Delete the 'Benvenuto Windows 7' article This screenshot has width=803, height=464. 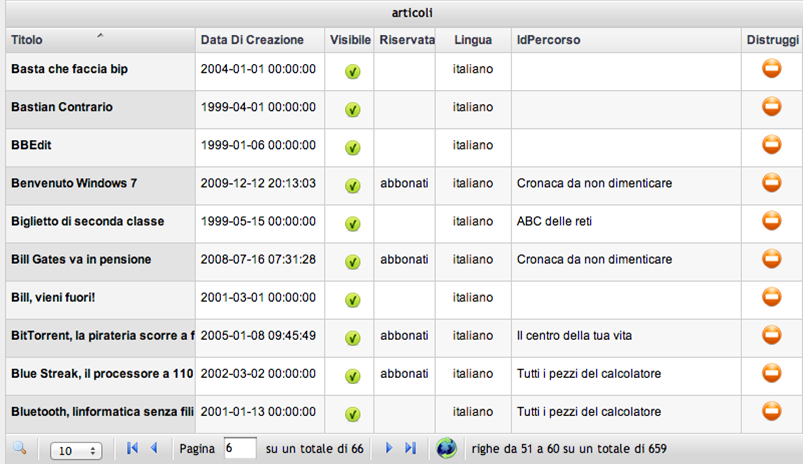(771, 182)
